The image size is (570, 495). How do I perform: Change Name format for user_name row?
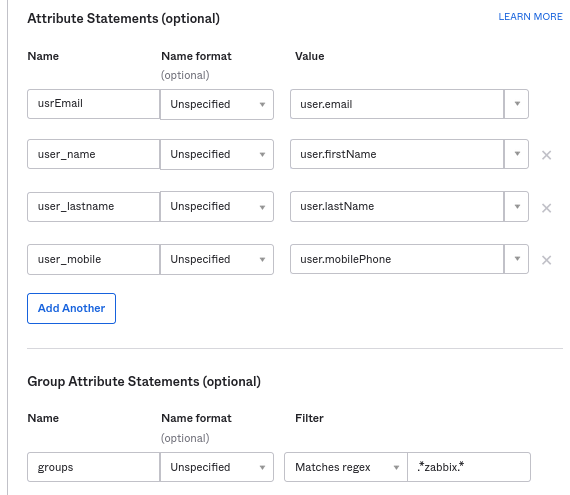pos(217,154)
